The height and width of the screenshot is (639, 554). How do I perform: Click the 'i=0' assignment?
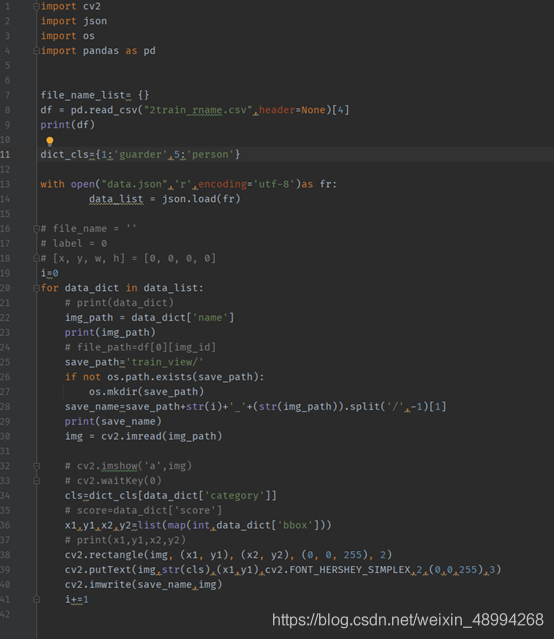[x=49, y=273]
